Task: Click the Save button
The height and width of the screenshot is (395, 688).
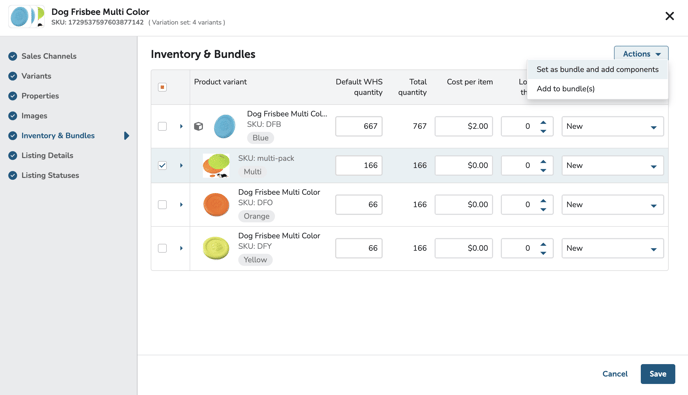Action: 658,374
